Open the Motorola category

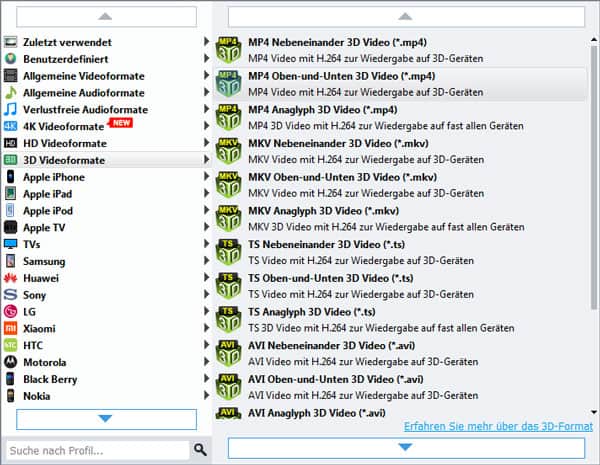click(x=106, y=362)
